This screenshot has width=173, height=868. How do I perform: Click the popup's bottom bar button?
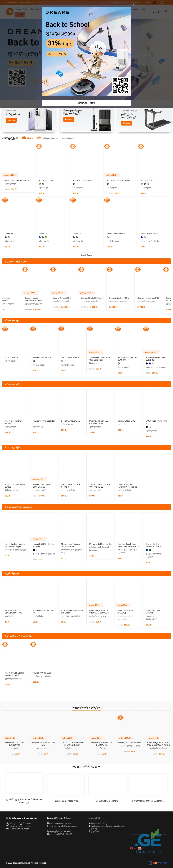coord(86,103)
